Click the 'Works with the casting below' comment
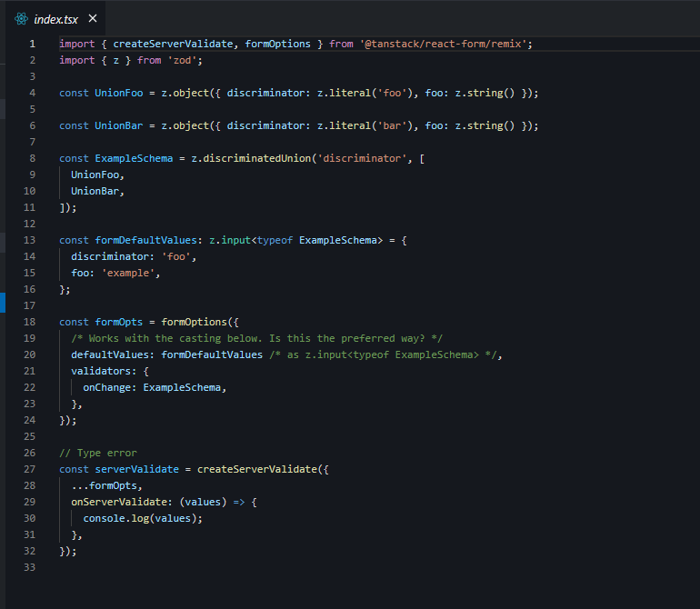Image resolution: width=700 pixels, height=609 pixels. pyautogui.click(x=256, y=338)
